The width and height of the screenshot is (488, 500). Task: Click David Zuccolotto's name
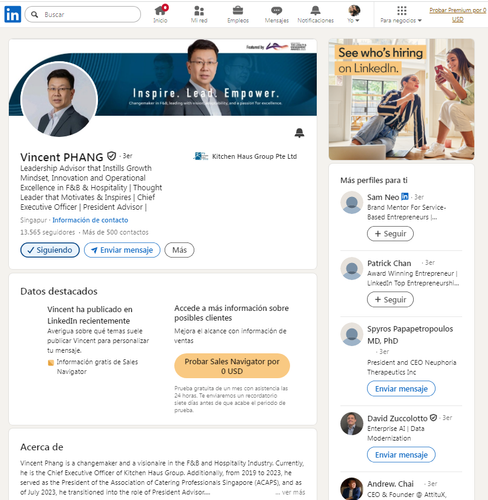(x=397, y=418)
